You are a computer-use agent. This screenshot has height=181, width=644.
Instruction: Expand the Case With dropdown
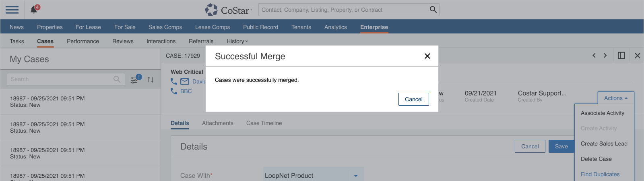[x=356, y=176]
